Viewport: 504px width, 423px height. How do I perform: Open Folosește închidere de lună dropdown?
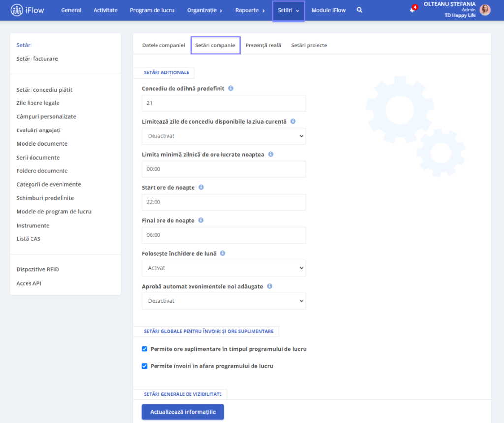[224, 268]
